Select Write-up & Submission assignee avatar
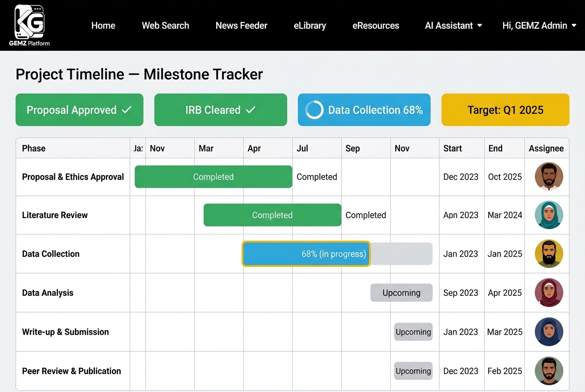 coord(549,332)
